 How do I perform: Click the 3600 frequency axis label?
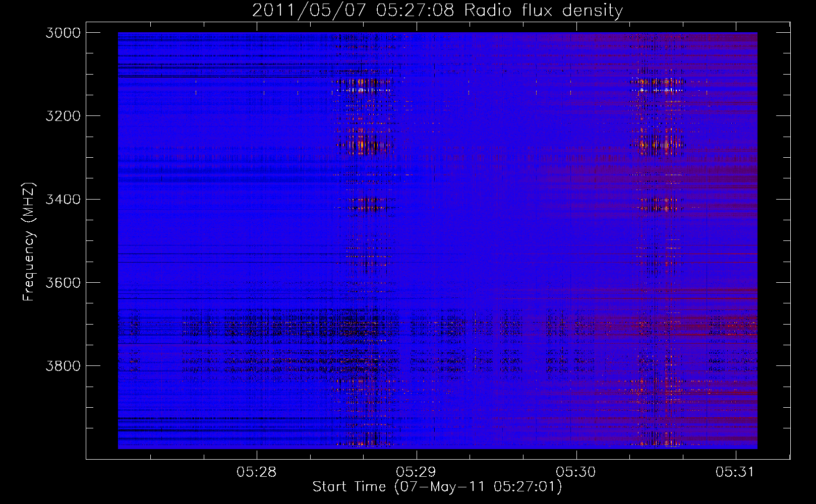tap(63, 282)
